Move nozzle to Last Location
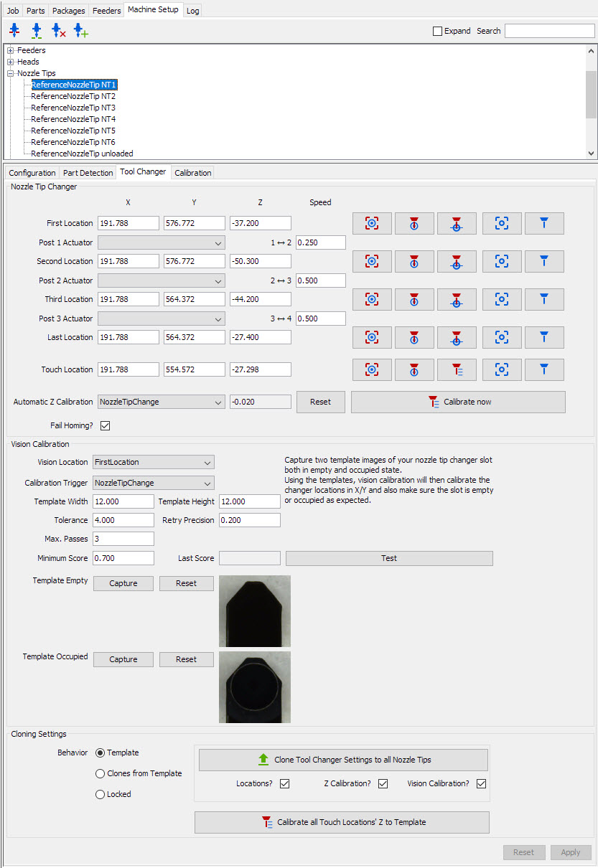 coord(544,337)
